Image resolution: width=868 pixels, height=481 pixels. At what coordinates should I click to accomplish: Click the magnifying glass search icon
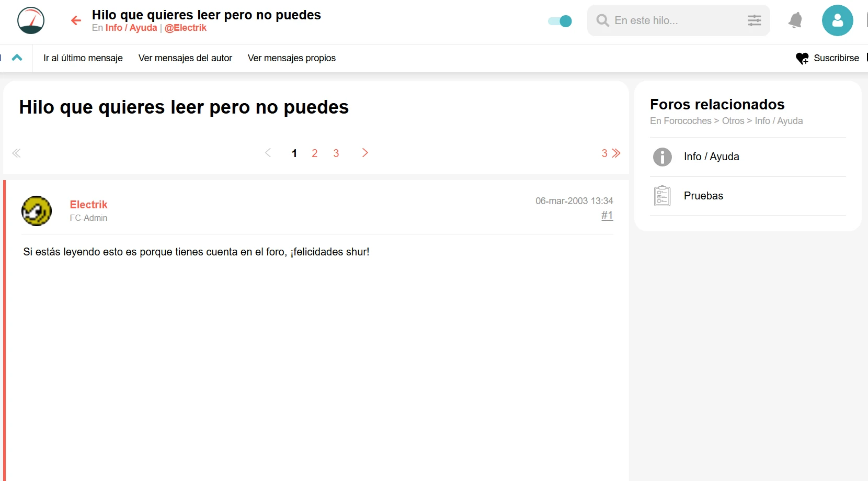(602, 20)
